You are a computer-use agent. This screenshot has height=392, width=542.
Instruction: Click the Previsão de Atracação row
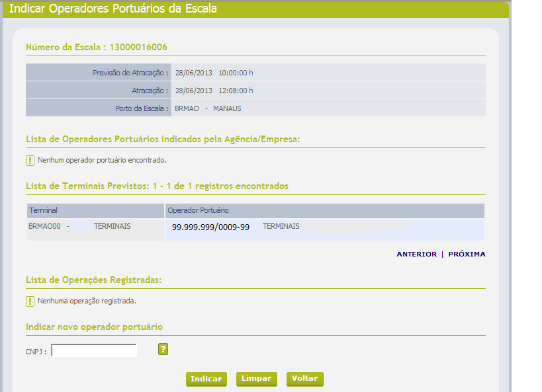(132, 72)
